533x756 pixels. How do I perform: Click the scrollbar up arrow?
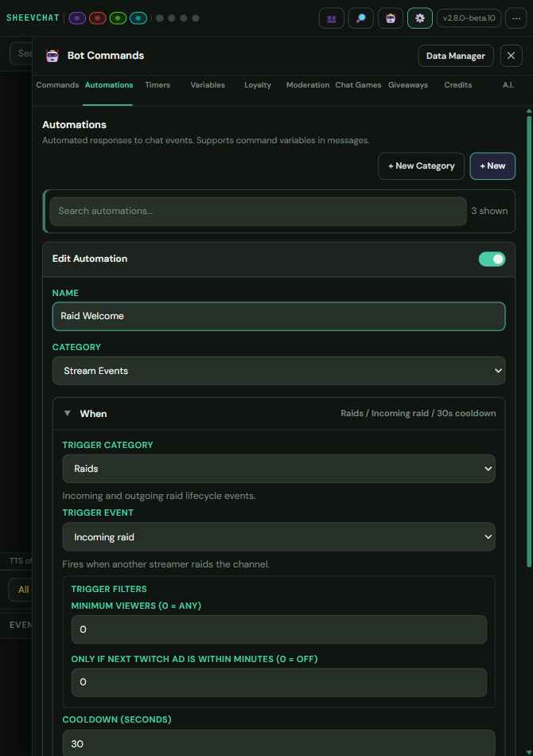coord(529,111)
